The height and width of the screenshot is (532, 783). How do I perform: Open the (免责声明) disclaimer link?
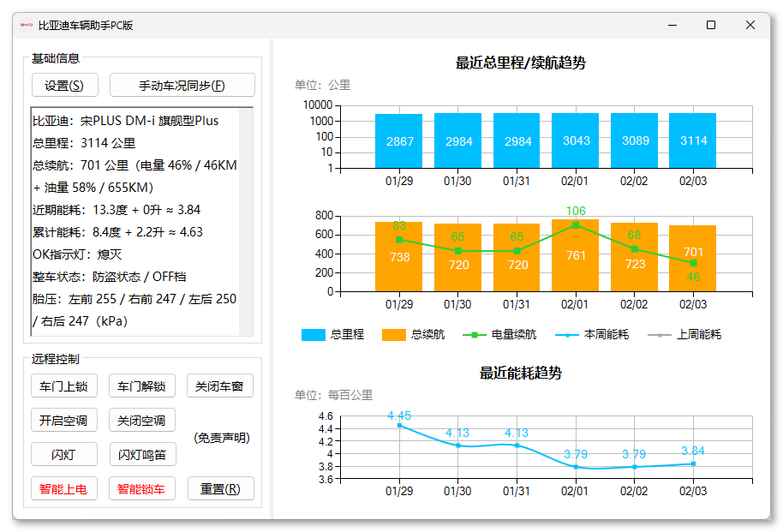[222, 438]
